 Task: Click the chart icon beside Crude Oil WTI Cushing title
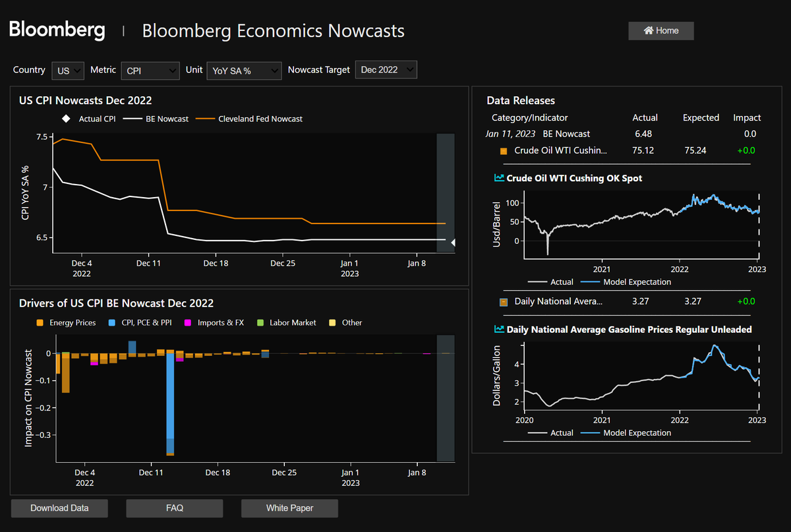(x=499, y=178)
